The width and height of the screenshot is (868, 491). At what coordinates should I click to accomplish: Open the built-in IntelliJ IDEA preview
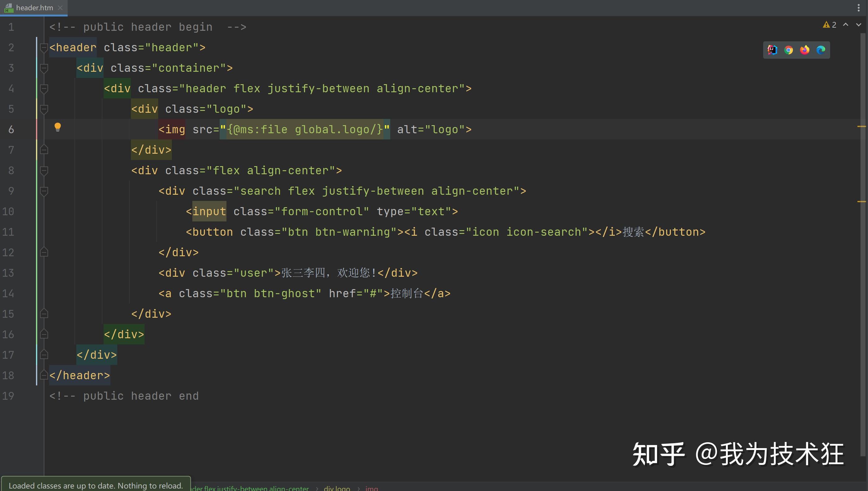pyautogui.click(x=772, y=50)
